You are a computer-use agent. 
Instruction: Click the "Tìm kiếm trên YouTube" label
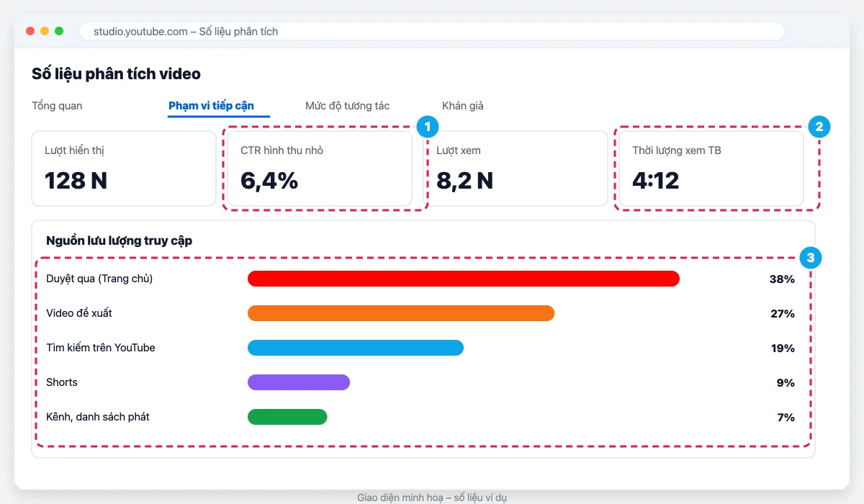[x=101, y=348]
